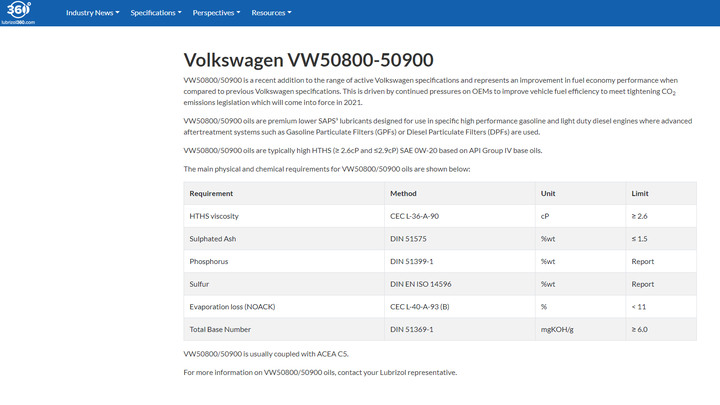Click the CEC L-36-A-90 method cell
The image size is (720, 405).
460,216
